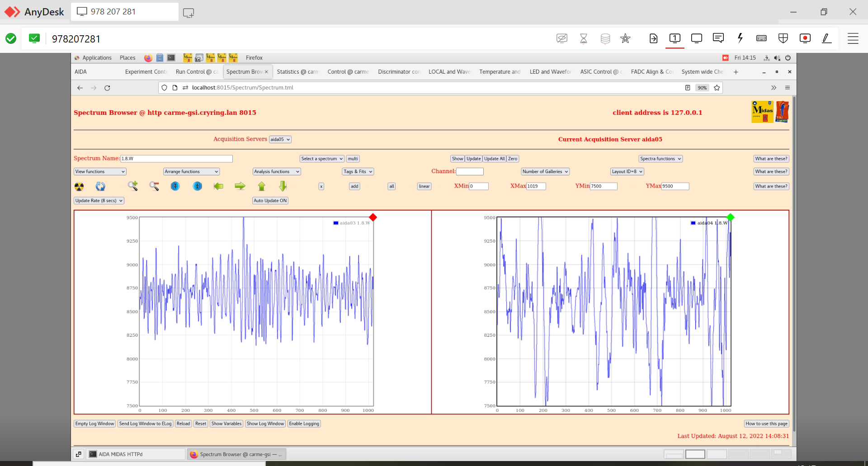Open the Places menu in remote panel

[x=127, y=58]
